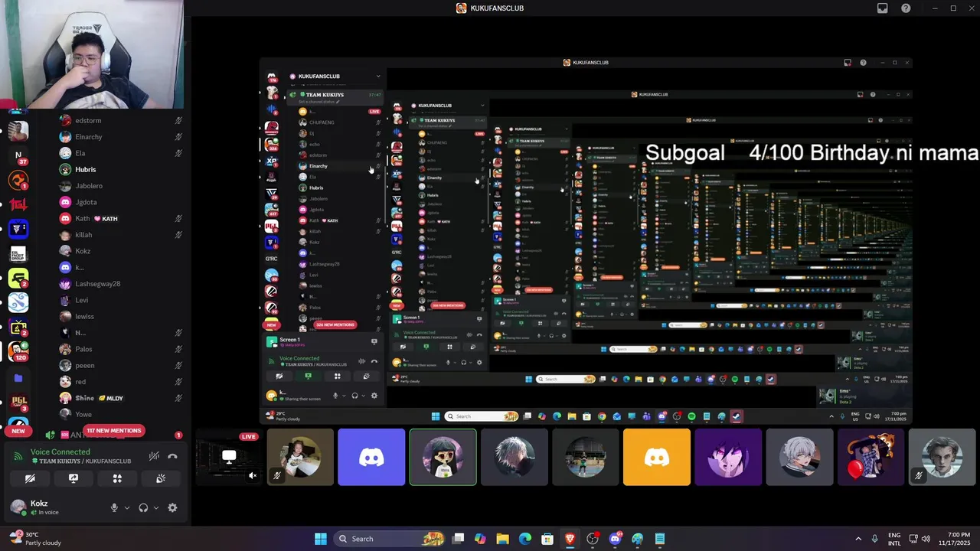Open the Microsoft Edge taskbar icon
Viewport: 980px width, 551px height.
coord(524,539)
